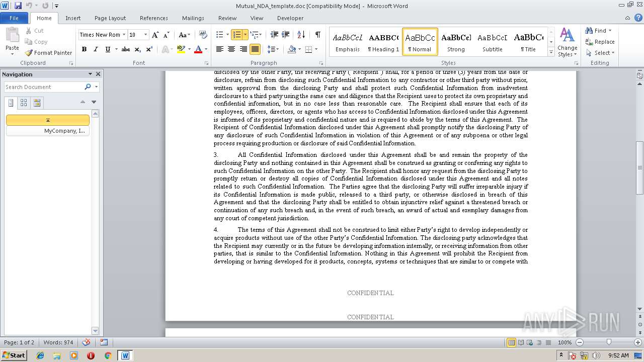Open the font name dropdown

click(124, 35)
